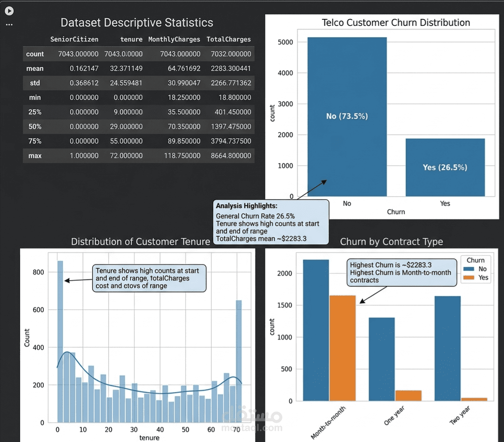Click the Analysis Highlights heading

coord(246,206)
